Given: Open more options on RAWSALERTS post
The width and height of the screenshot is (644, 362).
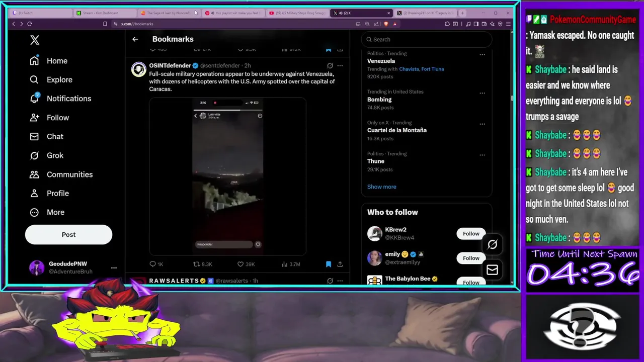Looking at the screenshot, I should pos(340,281).
